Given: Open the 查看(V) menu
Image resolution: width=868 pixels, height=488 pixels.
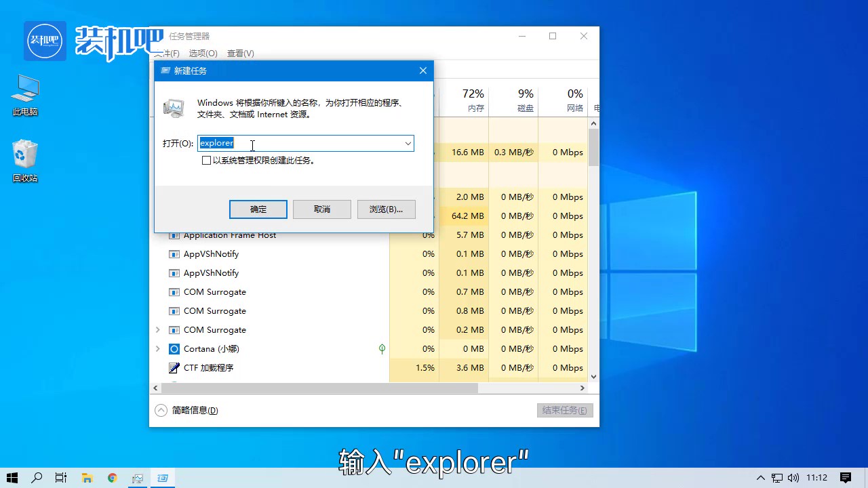Looking at the screenshot, I should 241,53.
